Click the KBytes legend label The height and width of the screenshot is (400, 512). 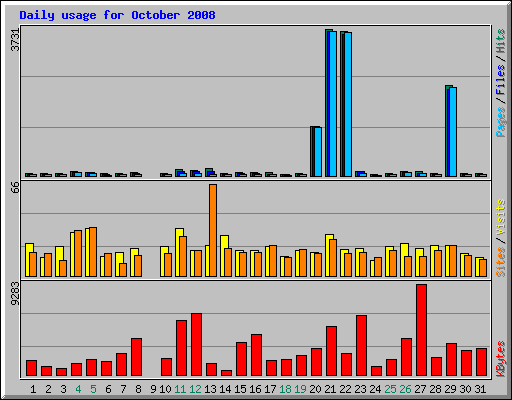(x=501, y=359)
